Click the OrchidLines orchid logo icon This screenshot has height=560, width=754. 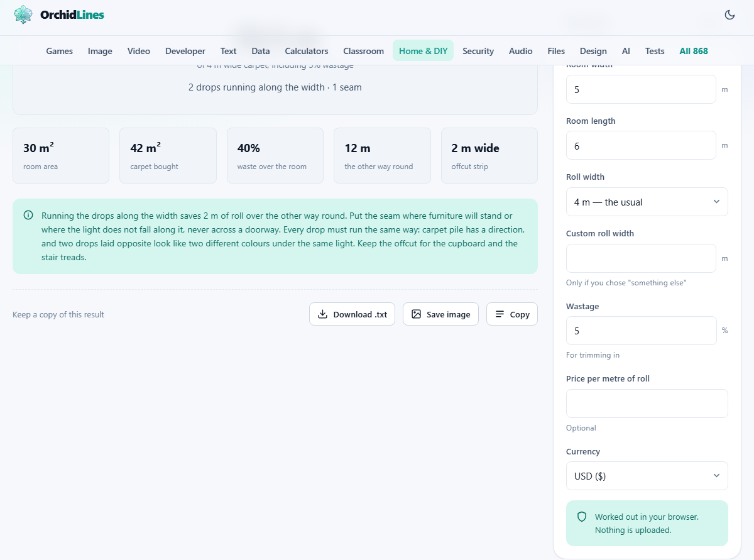(x=23, y=14)
